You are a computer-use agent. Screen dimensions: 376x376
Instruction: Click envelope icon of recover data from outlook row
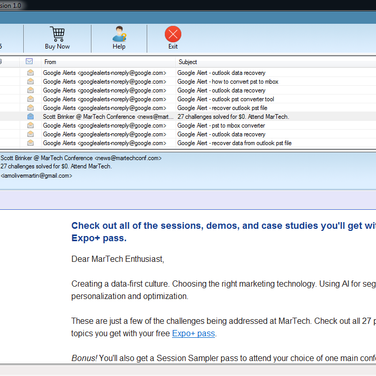(30, 143)
